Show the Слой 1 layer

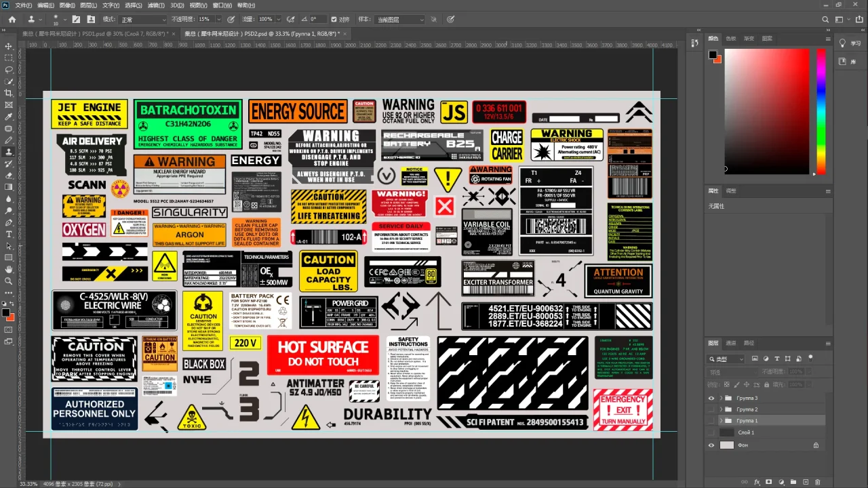point(711,432)
